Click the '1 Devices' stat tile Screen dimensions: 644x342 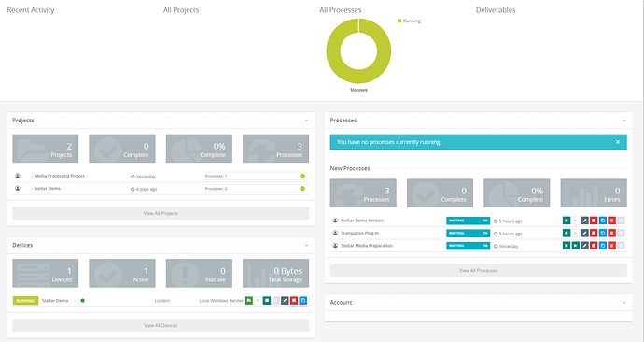[45, 274]
